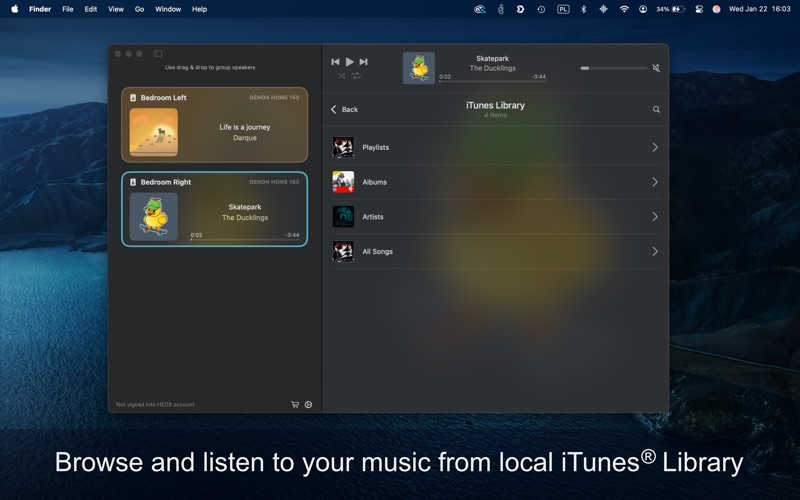Click The Ducklings artist in top player
Image resolution: width=800 pixels, height=500 pixels.
coord(492,68)
